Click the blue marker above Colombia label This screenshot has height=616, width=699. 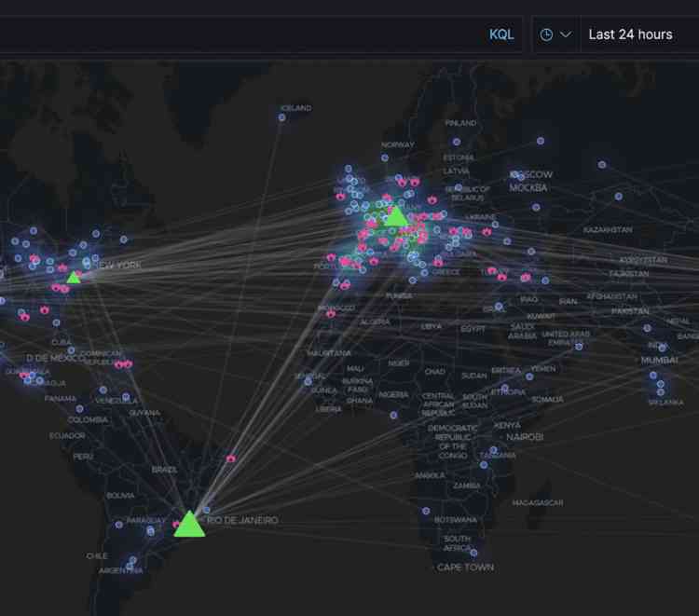(79, 409)
